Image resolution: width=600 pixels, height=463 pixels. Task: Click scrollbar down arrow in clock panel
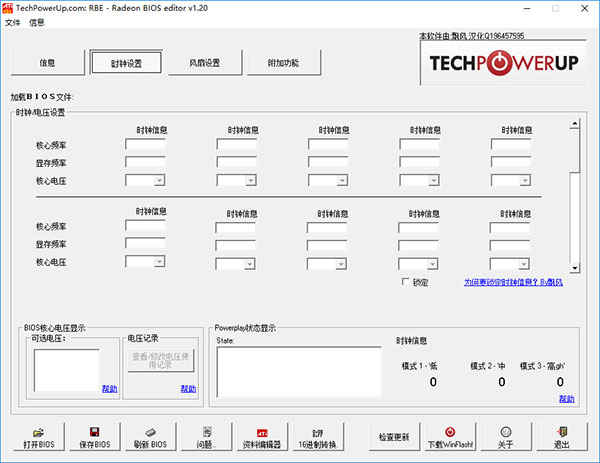(x=574, y=268)
